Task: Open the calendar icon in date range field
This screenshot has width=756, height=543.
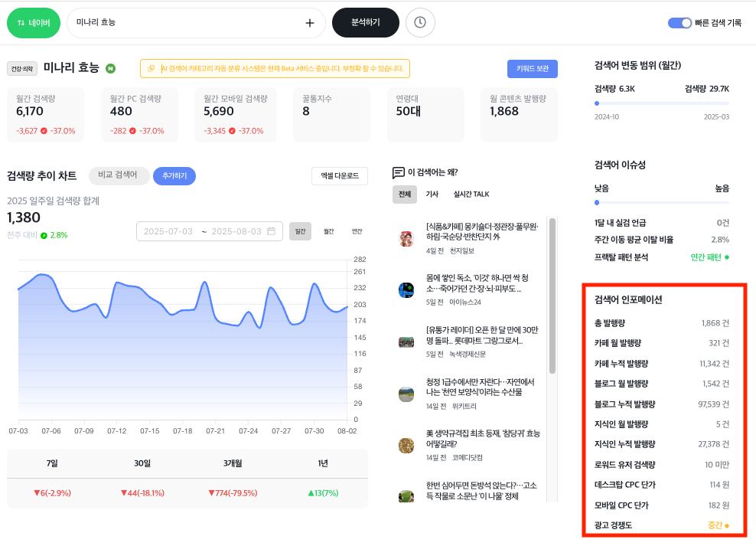Action: [272, 231]
